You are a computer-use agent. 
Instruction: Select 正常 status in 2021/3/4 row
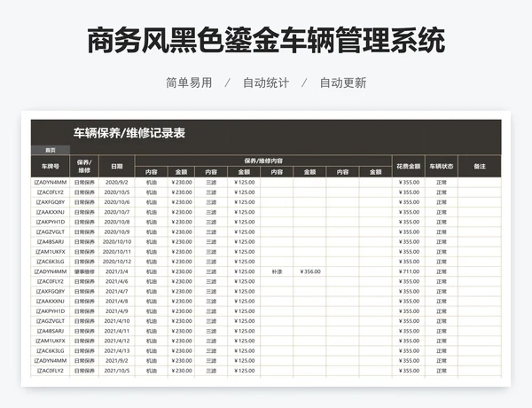point(441,271)
